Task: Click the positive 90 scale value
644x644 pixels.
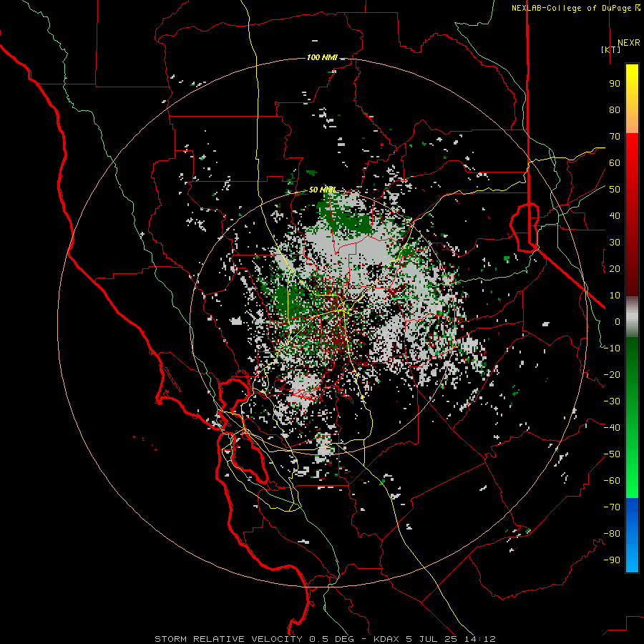Action: (615, 84)
